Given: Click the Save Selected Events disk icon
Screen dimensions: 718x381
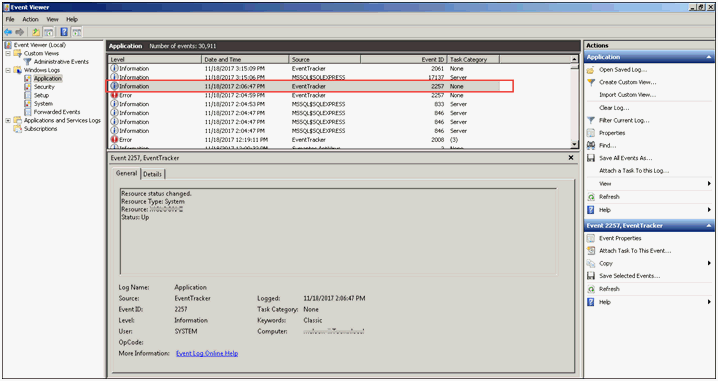Looking at the screenshot, I should [x=591, y=276].
